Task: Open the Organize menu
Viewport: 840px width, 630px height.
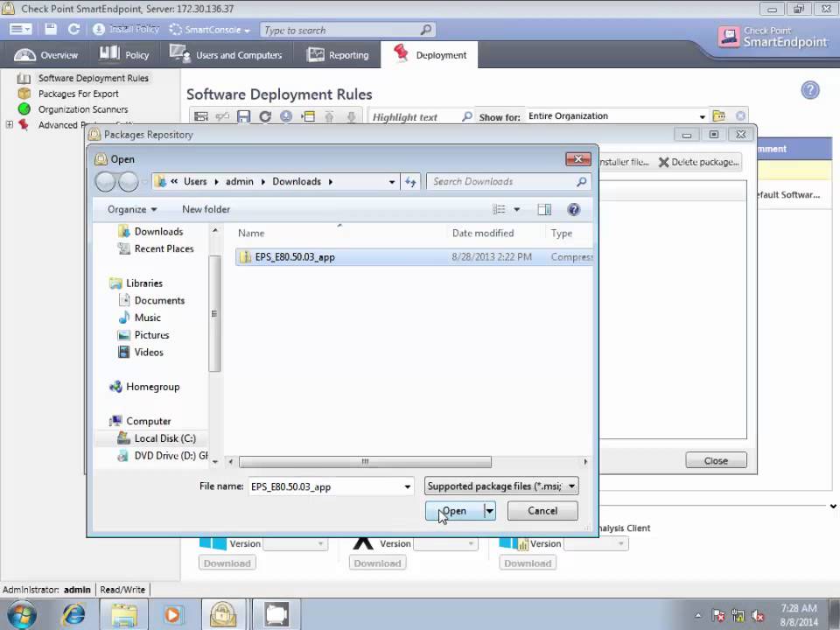Action: [x=132, y=209]
